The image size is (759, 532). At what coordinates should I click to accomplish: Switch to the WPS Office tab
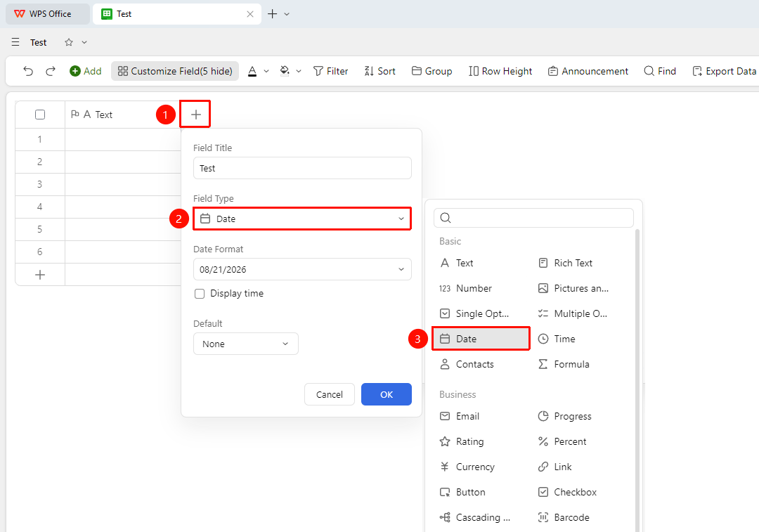pyautogui.click(x=48, y=14)
